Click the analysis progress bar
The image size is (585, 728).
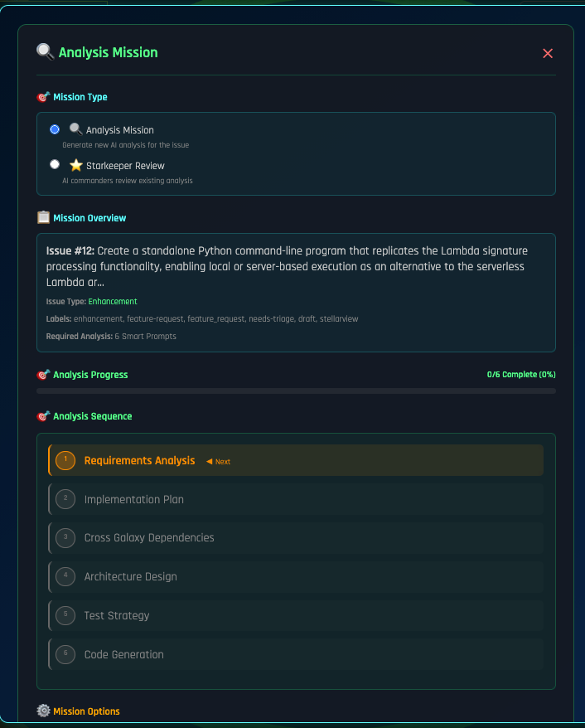tap(296, 391)
